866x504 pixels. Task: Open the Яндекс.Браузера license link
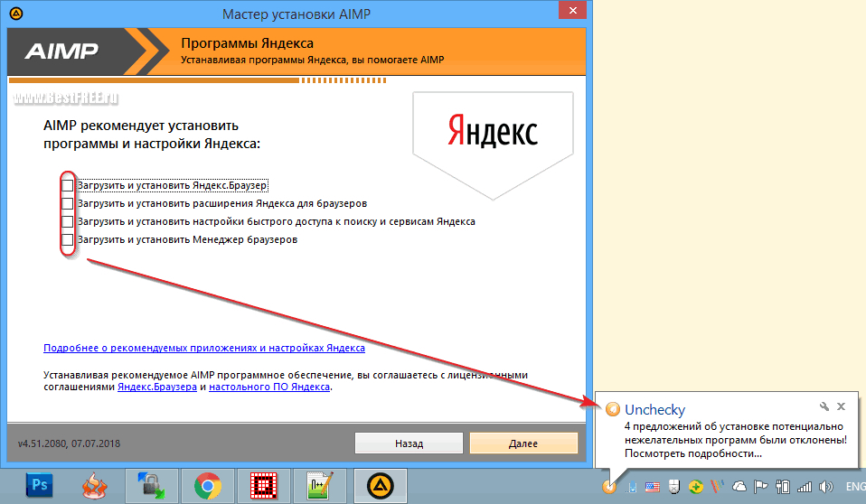157,387
